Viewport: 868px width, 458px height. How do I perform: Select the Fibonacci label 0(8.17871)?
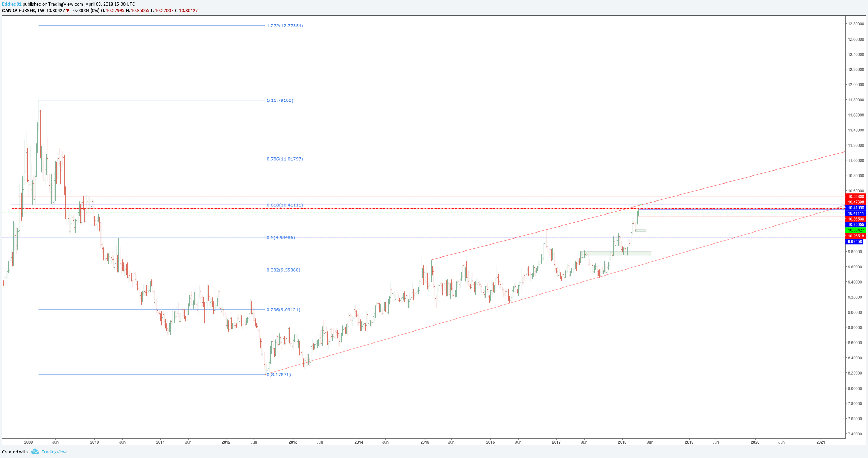279,375
